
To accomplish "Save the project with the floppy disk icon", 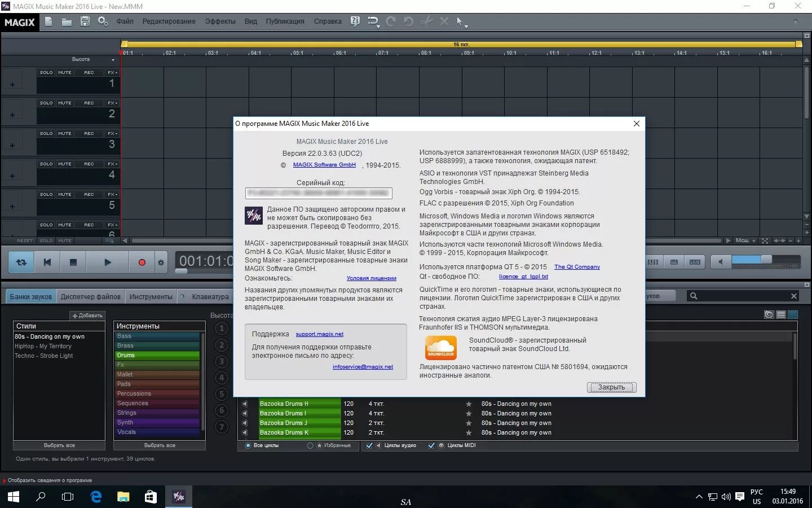I will click(85, 21).
